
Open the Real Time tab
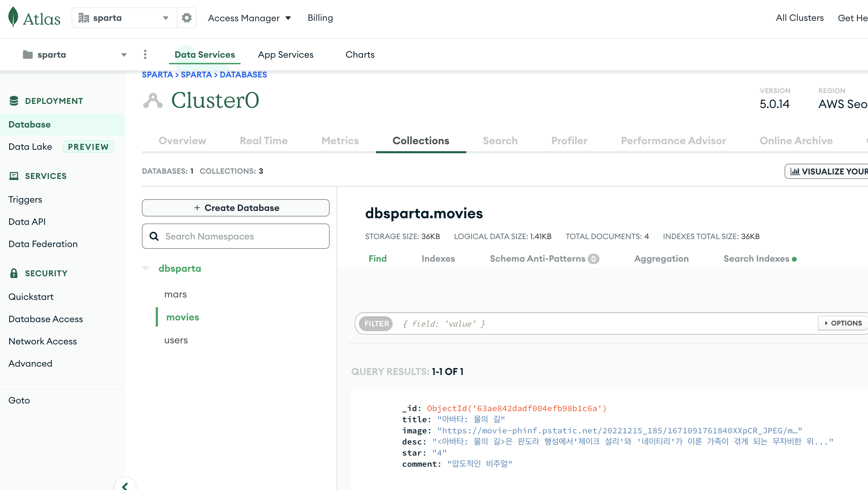coord(264,141)
